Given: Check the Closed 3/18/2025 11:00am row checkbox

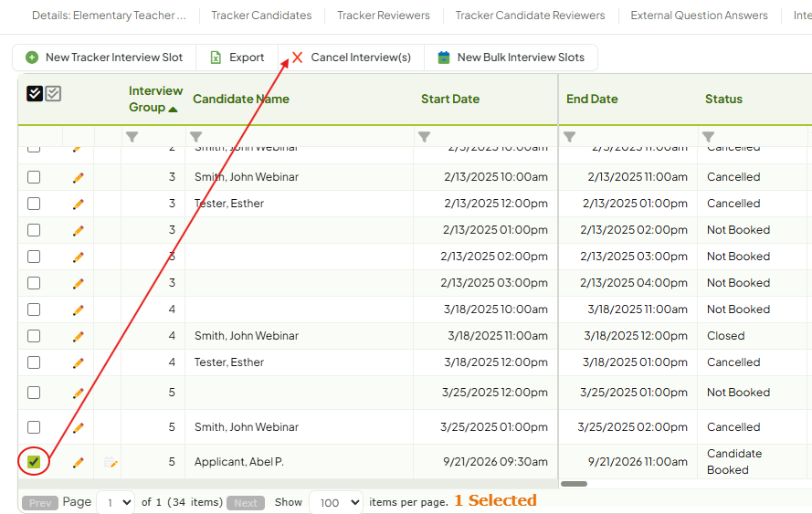Looking at the screenshot, I should point(34,336).
